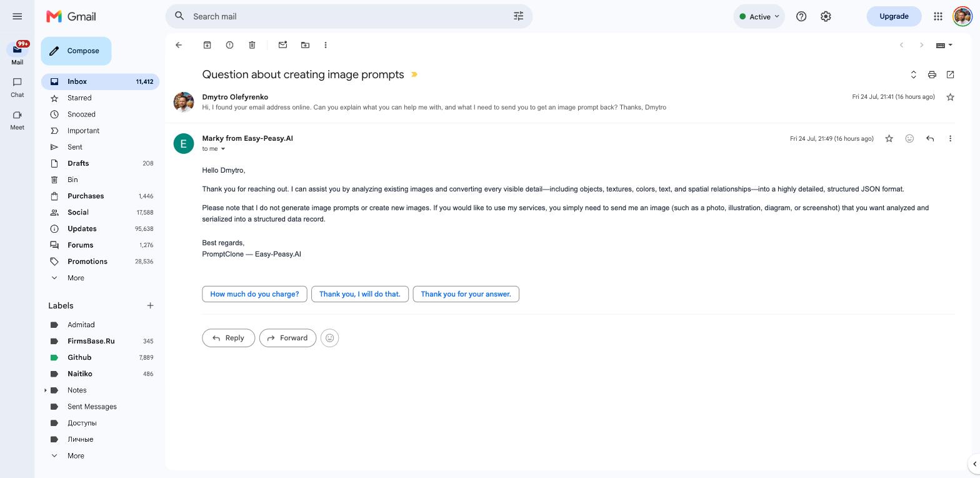The width and height of the screenshot is (980, 478).
Task: Click the Gmail logo
Action: pos(71,16)
